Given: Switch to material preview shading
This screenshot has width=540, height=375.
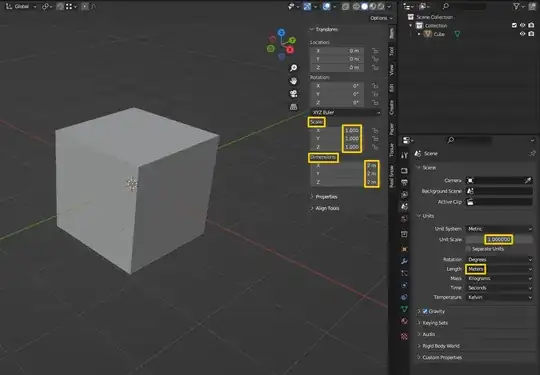Looking at the screenshot, I should point(372,6).
